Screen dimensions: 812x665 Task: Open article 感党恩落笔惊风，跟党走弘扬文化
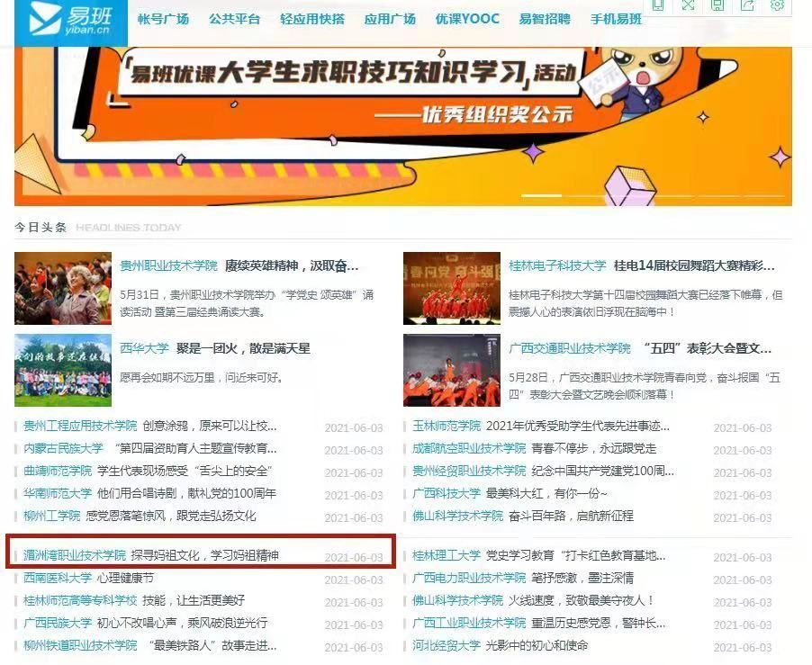[x=171, y=516]
